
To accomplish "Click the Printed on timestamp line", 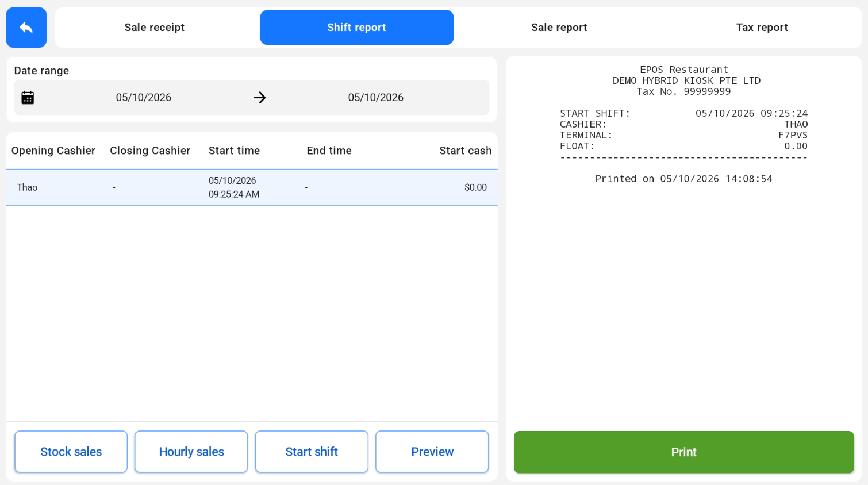I will (684, 179).
